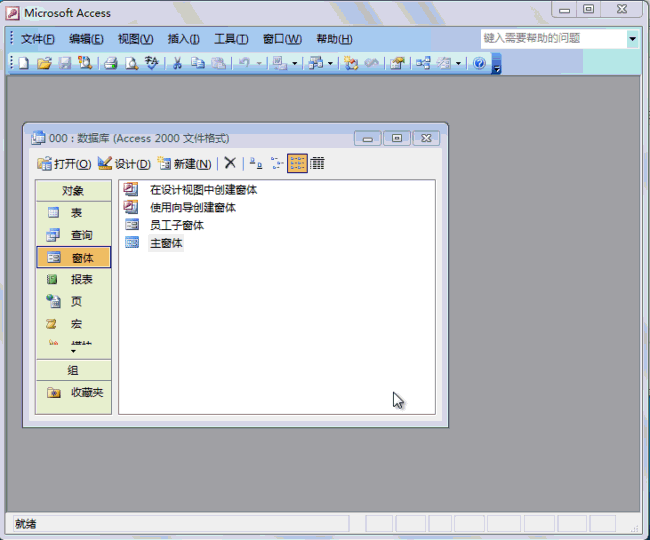The width and height of the screenshot is (650, 540).
Task: Open the 视图(V) menu
Action: pyautogui.click(x=136, y=39)
